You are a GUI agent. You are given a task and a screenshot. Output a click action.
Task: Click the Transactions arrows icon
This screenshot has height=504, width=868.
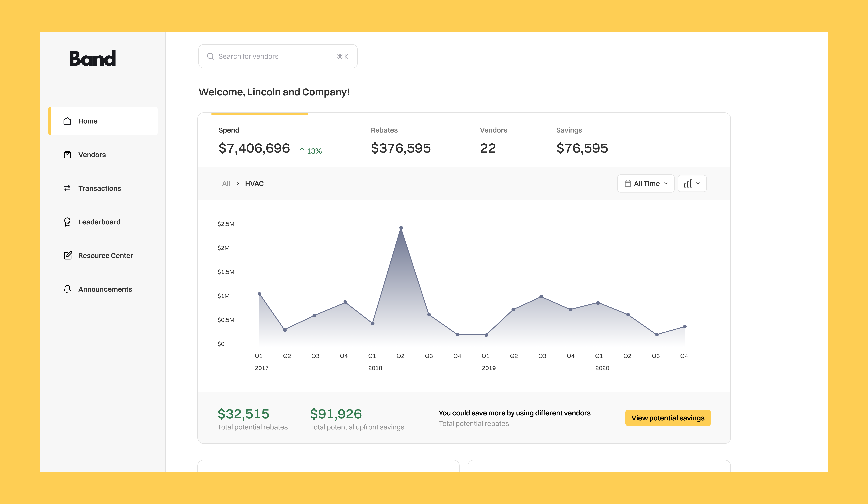pyautogui.click(x=67, y=188)
